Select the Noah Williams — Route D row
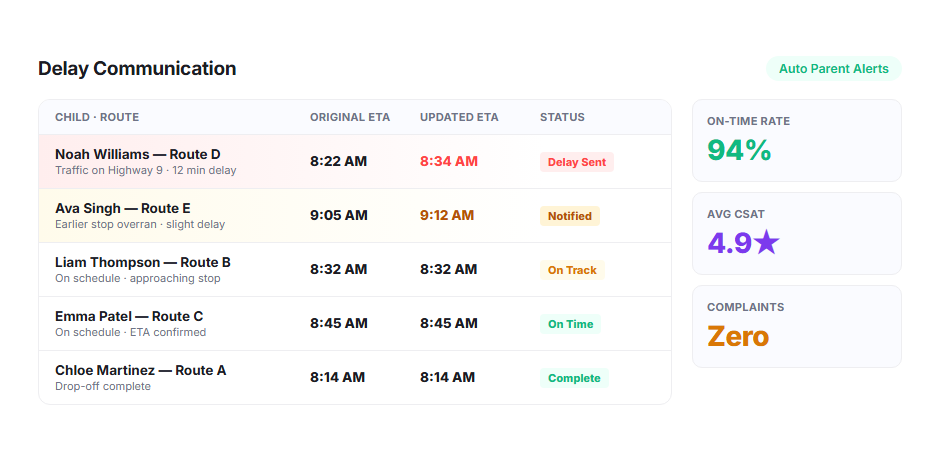940x460 pixels. point(355,162)
